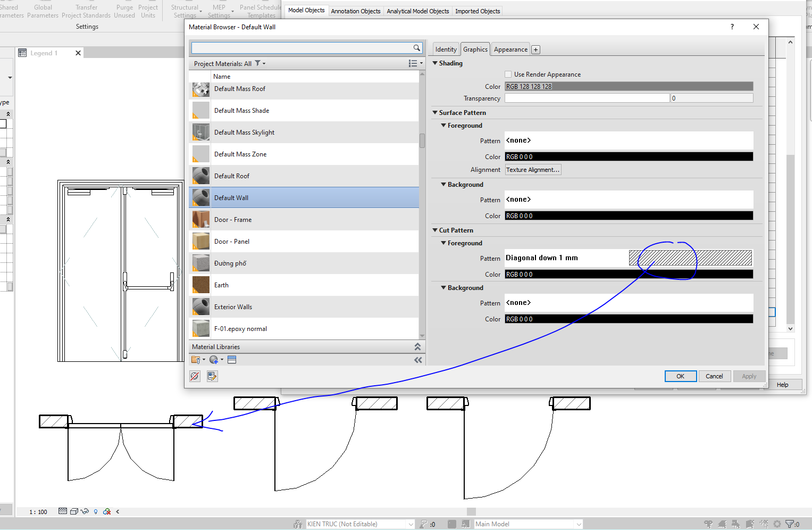
Task: Click the drag elements on selection icon
Action: pos(764,524)
